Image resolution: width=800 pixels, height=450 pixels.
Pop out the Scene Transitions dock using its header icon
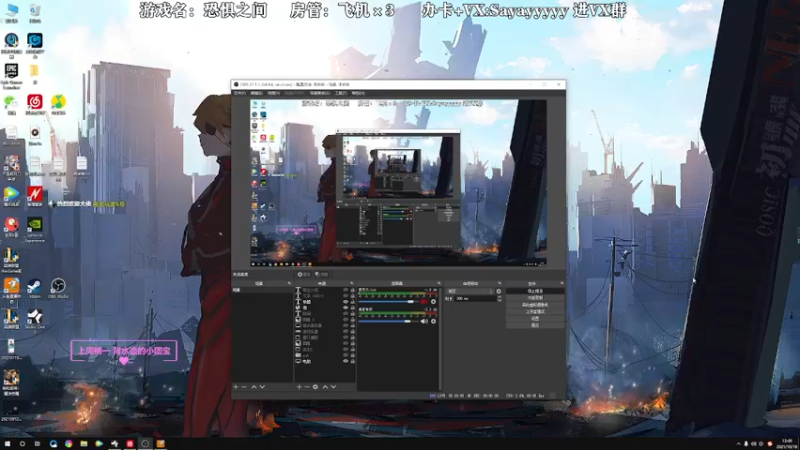point(499,283)
